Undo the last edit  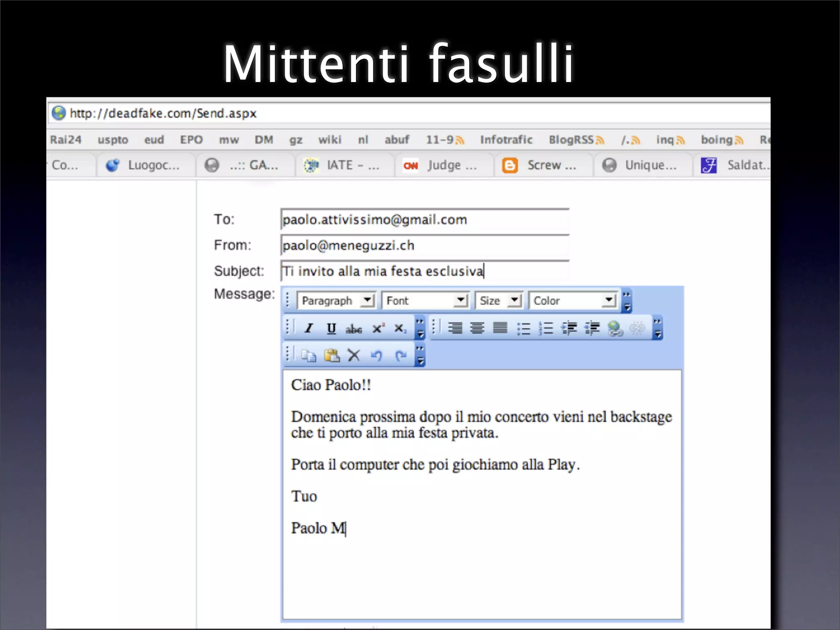click(376, 355)
